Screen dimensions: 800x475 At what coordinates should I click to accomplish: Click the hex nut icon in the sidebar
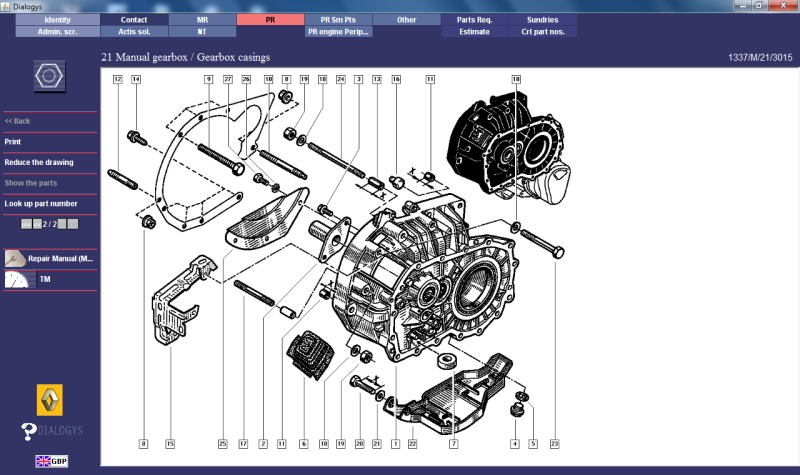[49, 75]
